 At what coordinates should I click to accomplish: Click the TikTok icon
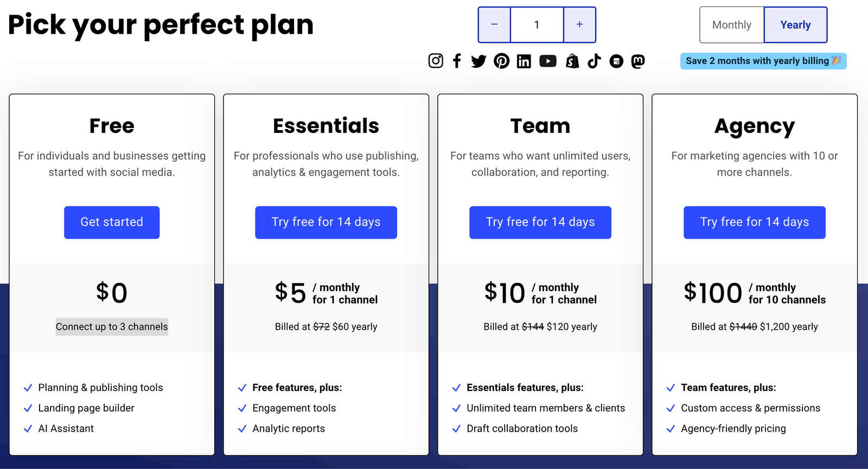coord(595,61)
